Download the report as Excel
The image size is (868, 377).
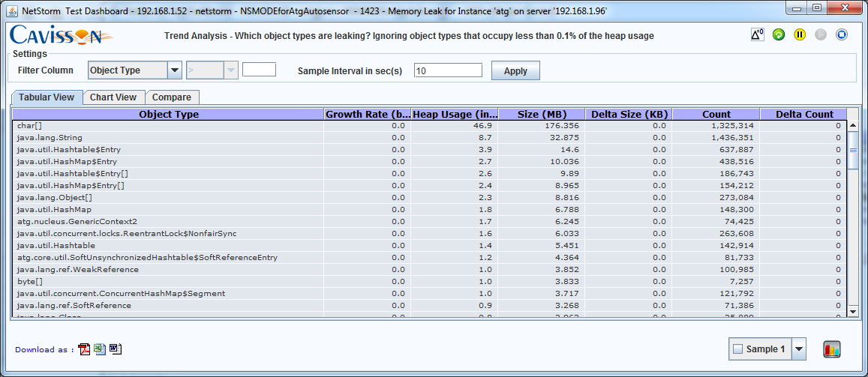coord(100,349)
